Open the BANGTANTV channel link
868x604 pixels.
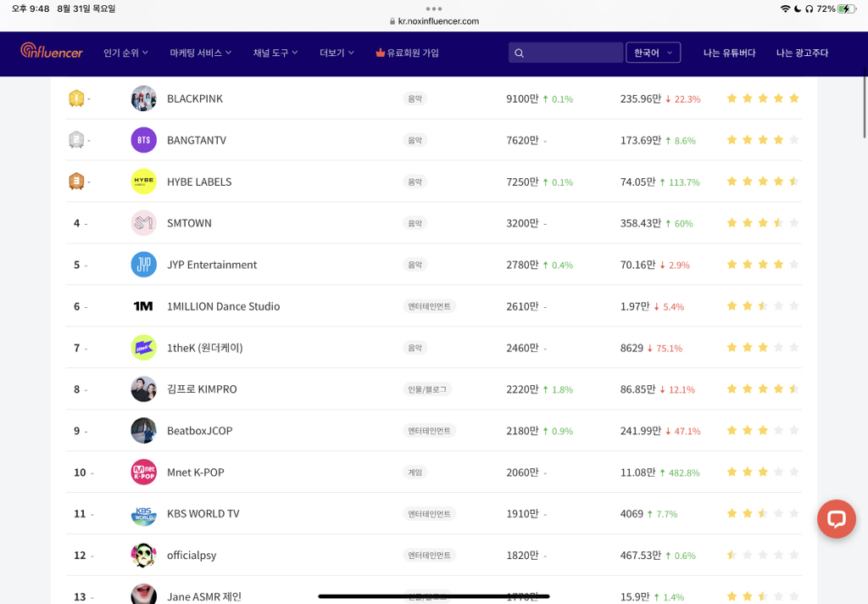[x=197, y=140]
